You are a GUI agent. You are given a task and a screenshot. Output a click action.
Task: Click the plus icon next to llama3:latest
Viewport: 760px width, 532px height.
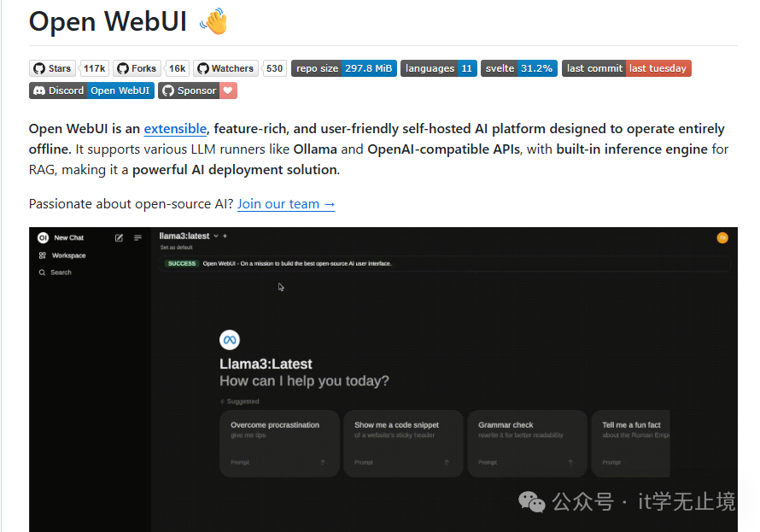223,237
